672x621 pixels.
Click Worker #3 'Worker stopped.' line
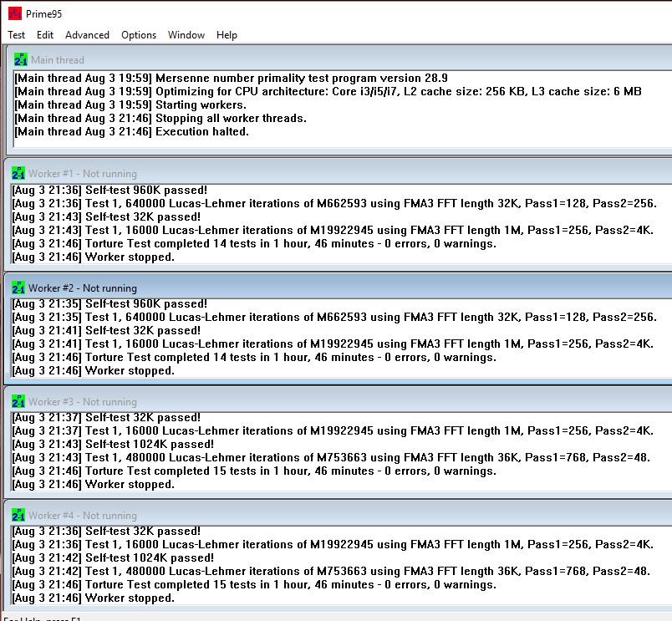click(x=93, y=484)
